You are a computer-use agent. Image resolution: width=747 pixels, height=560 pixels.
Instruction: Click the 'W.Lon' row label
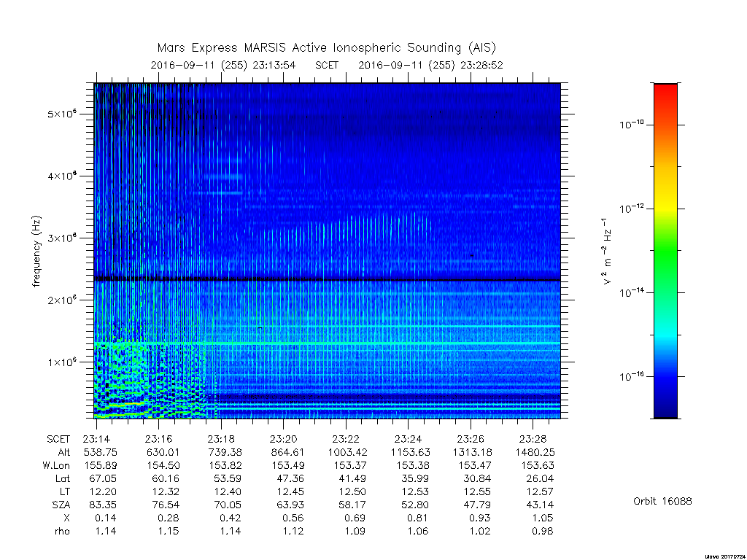point(56,465)
